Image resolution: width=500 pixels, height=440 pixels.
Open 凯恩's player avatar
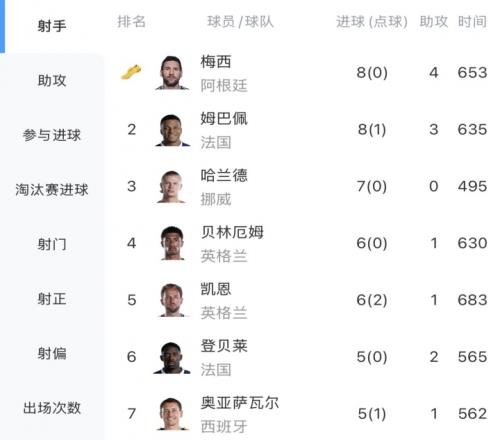pyautogui.click(x=172, y=300)
